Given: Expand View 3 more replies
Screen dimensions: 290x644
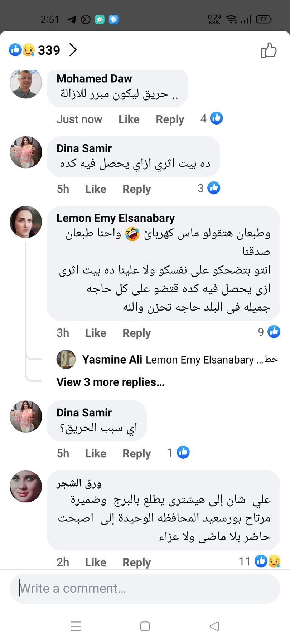Looking at the screenshot, I should coord(110,382).
